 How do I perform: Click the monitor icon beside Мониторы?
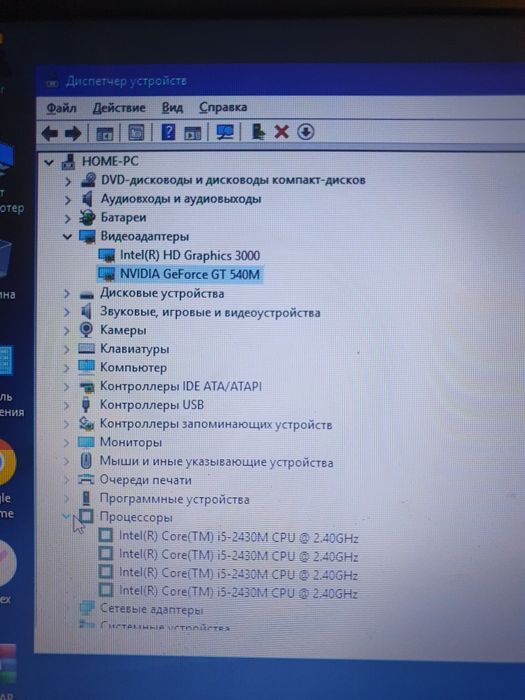[x=86, y=442]
